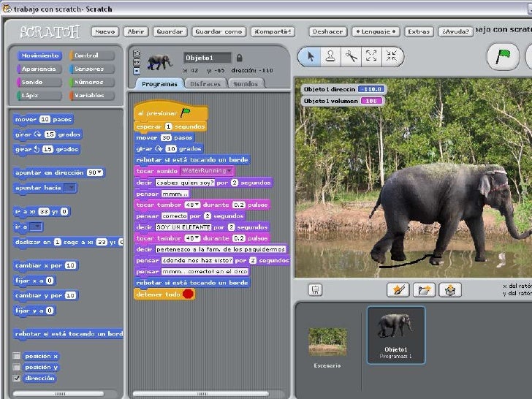532x399 pixels.
Task: Click the Scratch logo
Action: (50, 32)
